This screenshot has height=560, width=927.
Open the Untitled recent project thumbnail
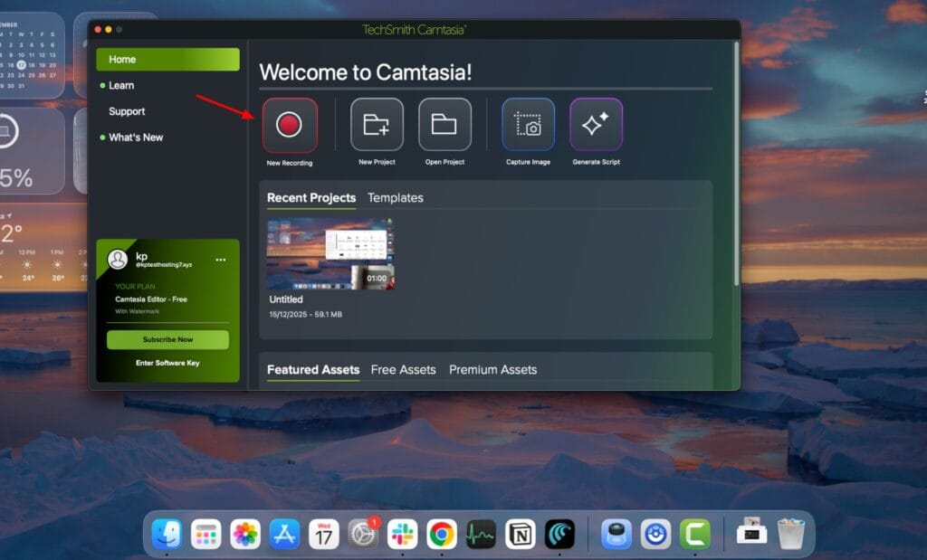click(330, 254)
